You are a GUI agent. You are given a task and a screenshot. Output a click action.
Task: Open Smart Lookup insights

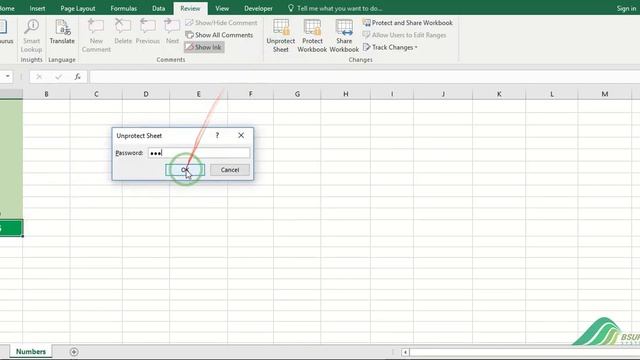[x=31, y=36]
